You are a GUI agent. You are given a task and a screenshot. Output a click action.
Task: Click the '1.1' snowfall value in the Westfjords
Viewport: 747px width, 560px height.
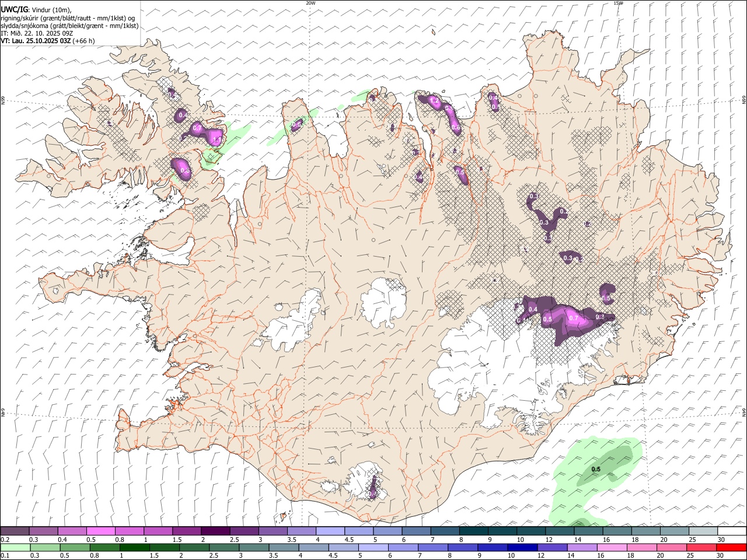(x=217, y=140)
